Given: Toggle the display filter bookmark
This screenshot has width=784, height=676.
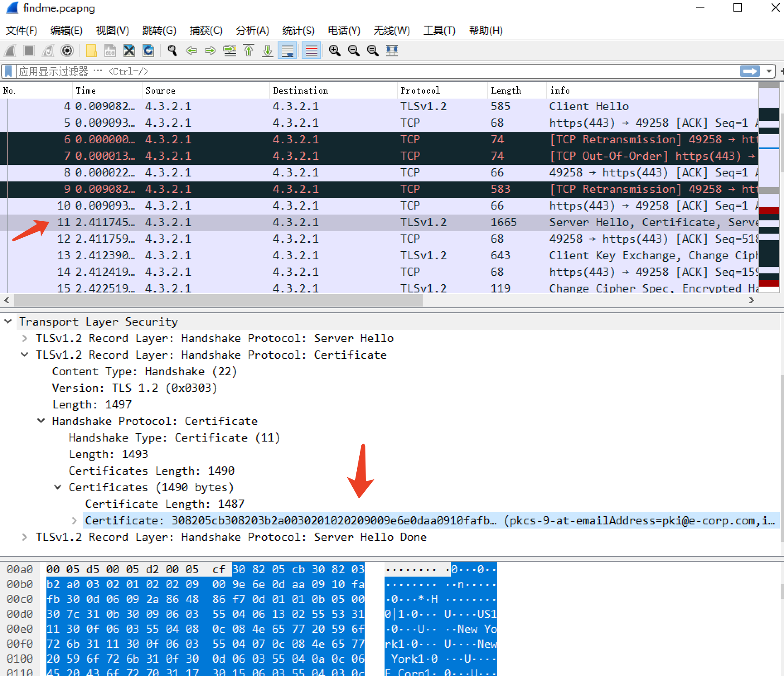Looking at the screenshot, I should (x=8, y=71).
